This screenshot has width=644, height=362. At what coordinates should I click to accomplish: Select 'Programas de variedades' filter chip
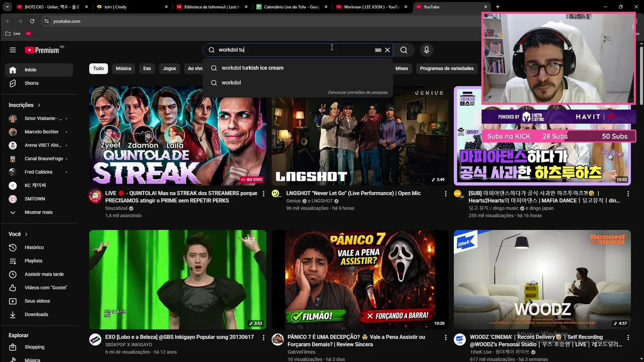(447, 68)
